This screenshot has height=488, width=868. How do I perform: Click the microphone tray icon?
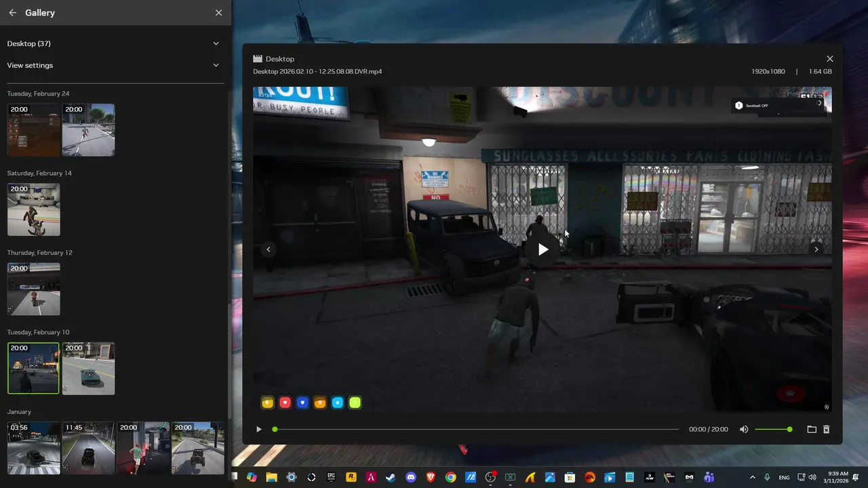point(767,477)
